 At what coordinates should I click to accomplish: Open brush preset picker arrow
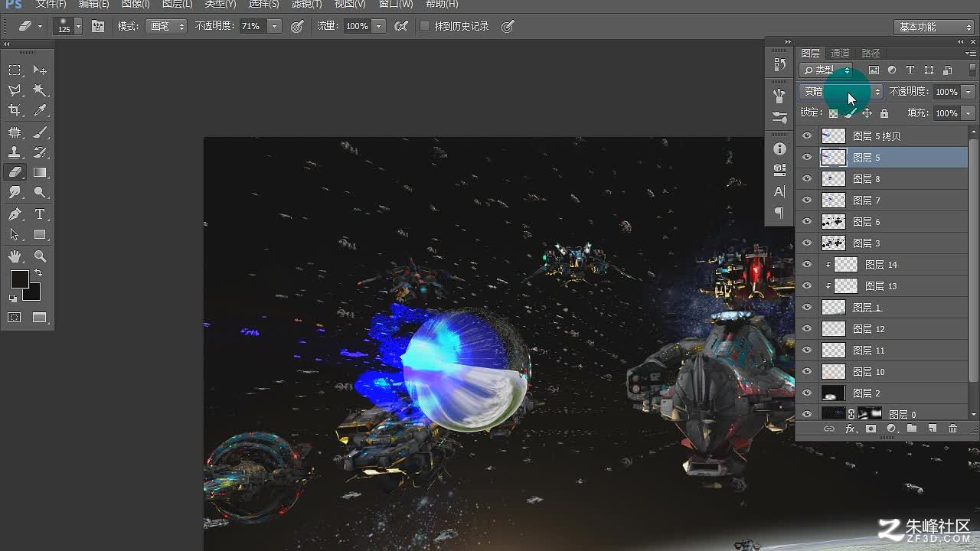[78, 26]
